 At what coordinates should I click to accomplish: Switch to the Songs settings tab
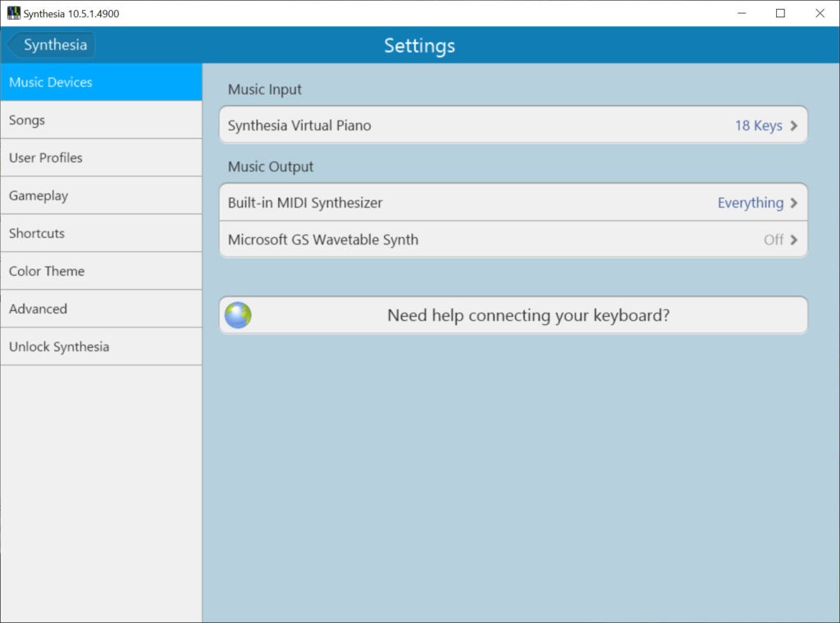101,120
